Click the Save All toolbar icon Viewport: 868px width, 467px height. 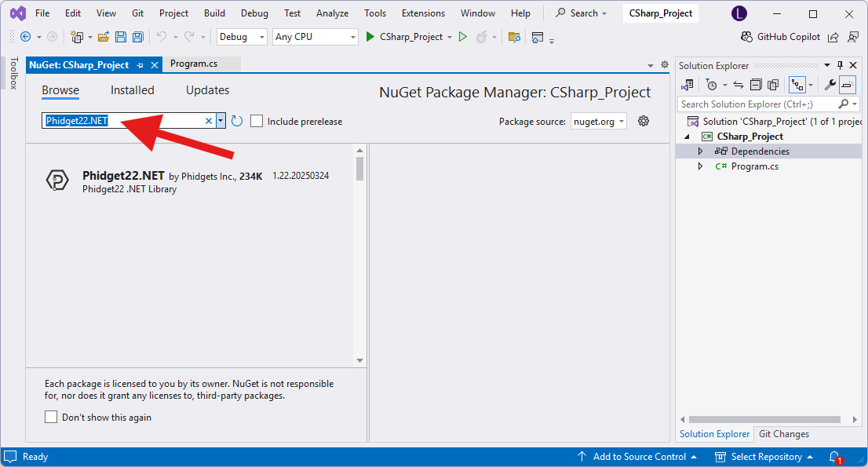[138, 37]
